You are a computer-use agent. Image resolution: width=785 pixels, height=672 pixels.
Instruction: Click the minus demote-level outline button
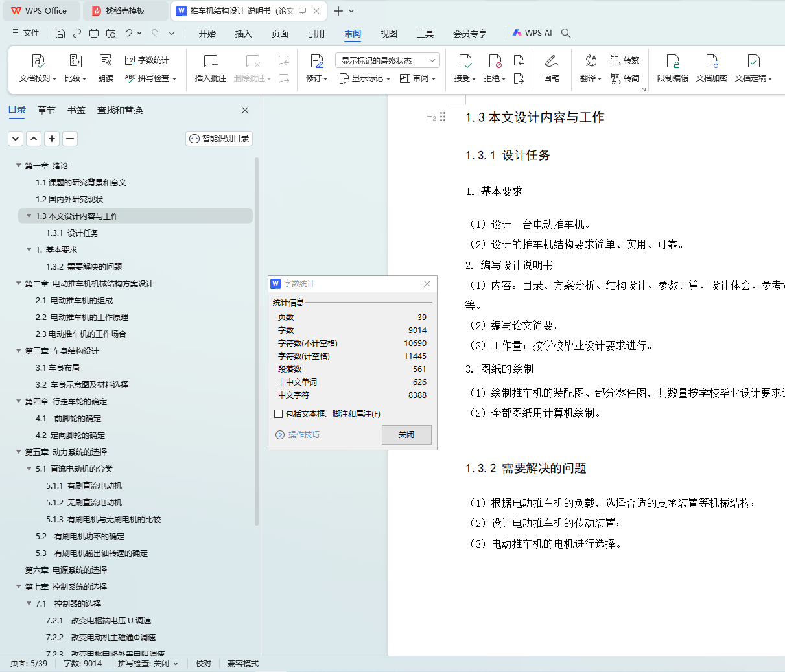point(70,139)
